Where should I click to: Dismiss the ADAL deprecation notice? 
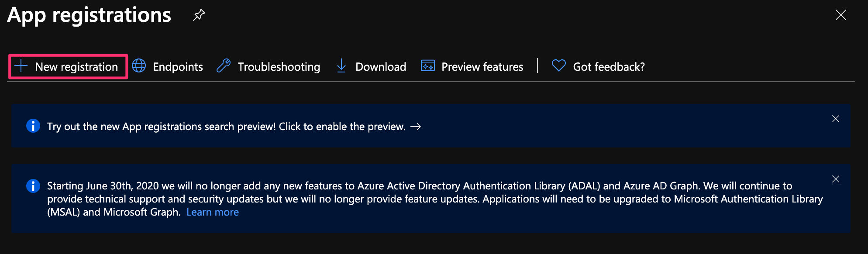click(x=836, y=178)
